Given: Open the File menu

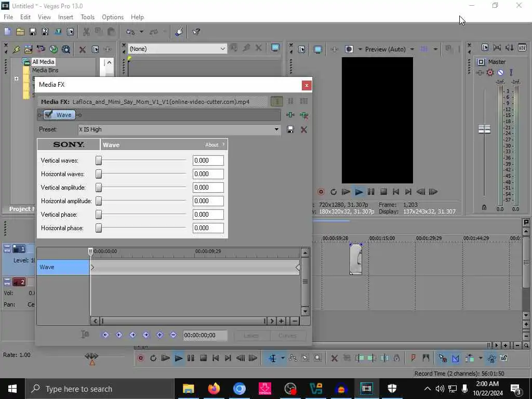Looking at the screenshot, I should pyautogui.click(x=8, y=17).
